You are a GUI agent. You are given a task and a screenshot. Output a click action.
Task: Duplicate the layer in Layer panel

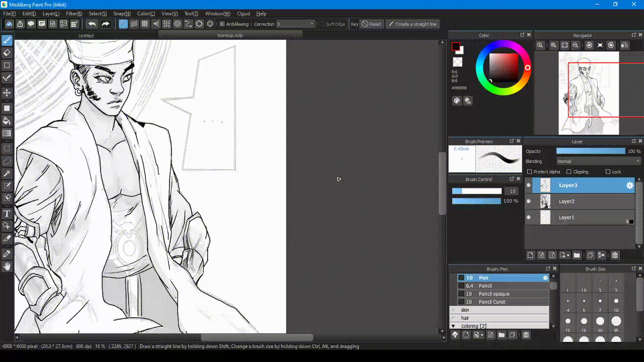pos(590,255)
